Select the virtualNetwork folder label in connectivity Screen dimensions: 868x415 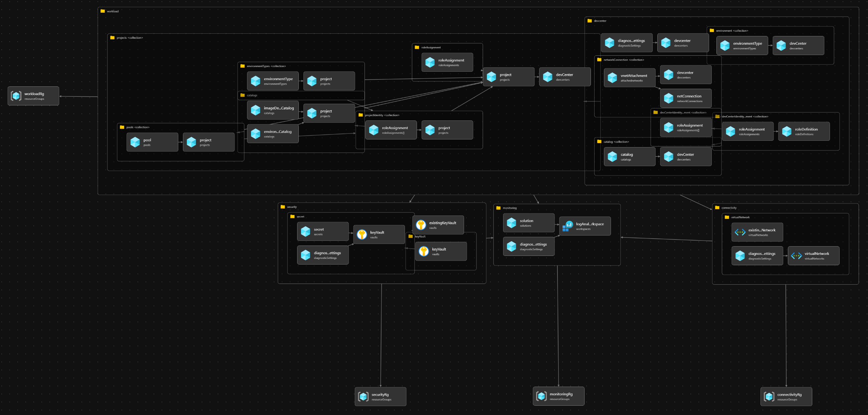pyautogui.click(x=740, y=218)
